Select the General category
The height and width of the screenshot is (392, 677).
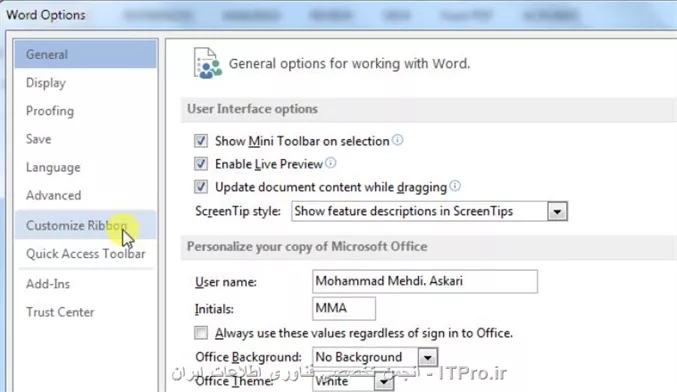click(85, 54)
